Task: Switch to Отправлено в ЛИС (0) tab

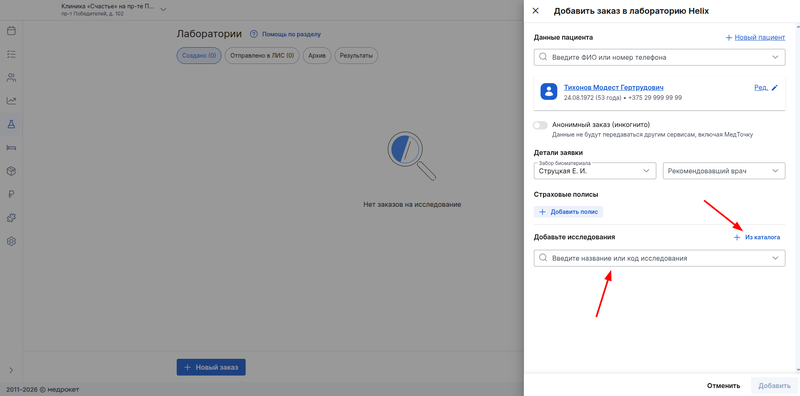Action: (262, 56)
